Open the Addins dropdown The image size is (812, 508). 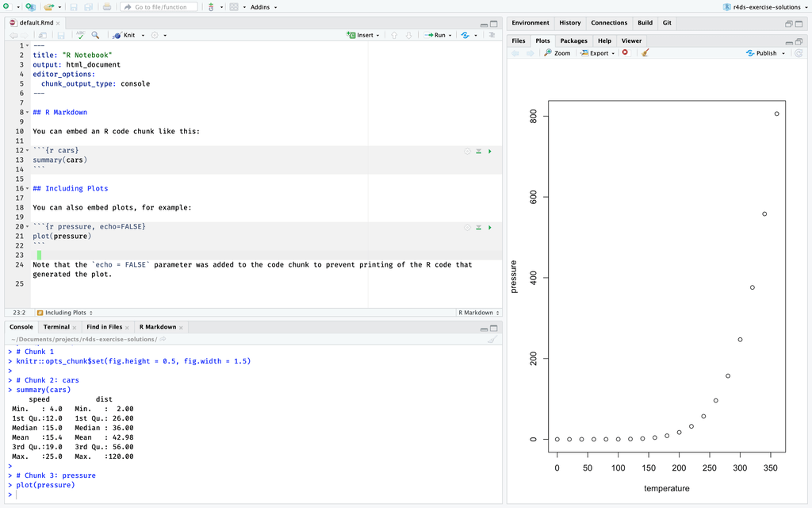coord(263,7)
